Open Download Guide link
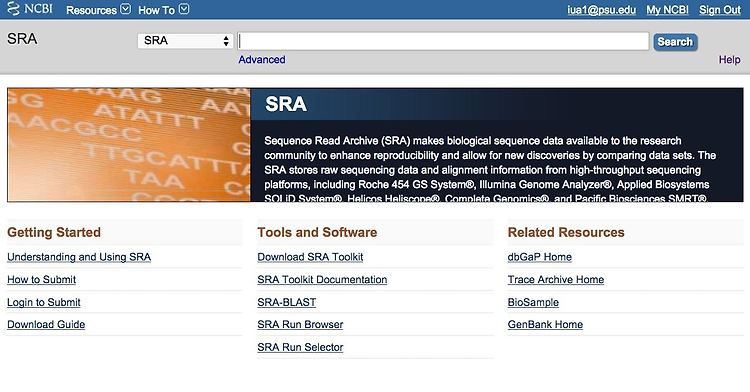The width and height of the screenshot is (750, 392). tap(46, 325)
